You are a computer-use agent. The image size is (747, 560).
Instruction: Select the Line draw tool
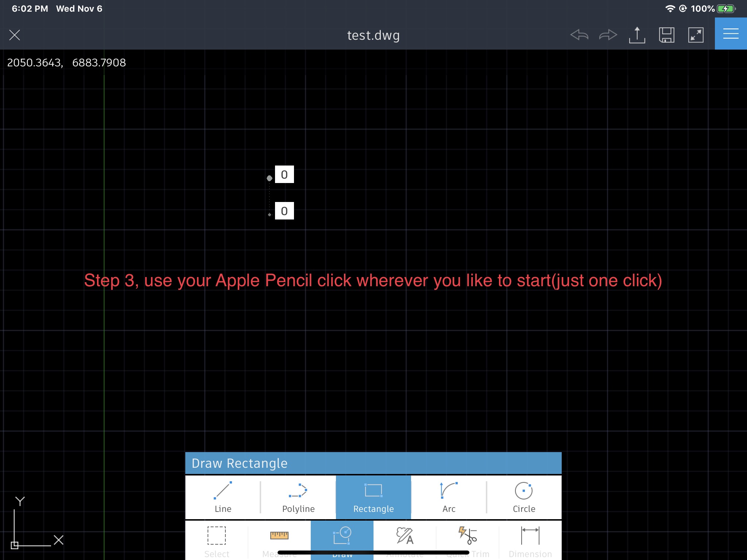coord(223,497)
